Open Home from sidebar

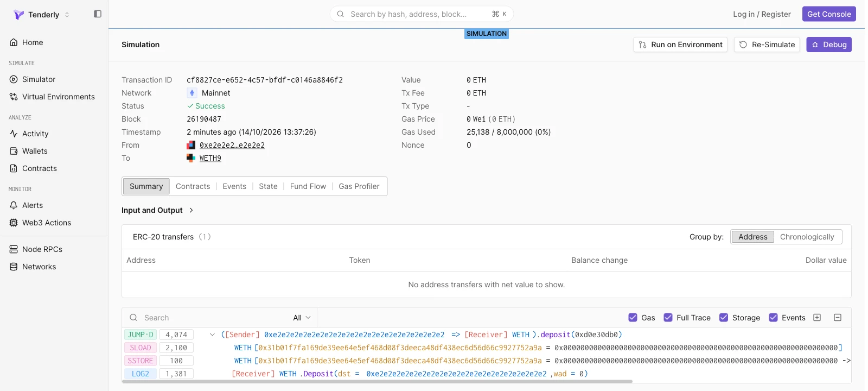coord(33,42)
